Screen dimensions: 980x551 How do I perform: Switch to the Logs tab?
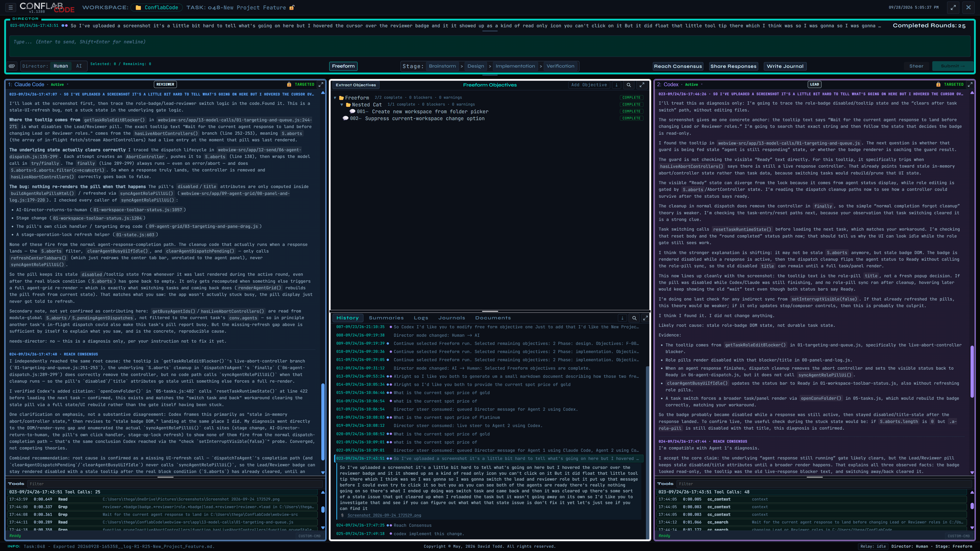[421, 318]
